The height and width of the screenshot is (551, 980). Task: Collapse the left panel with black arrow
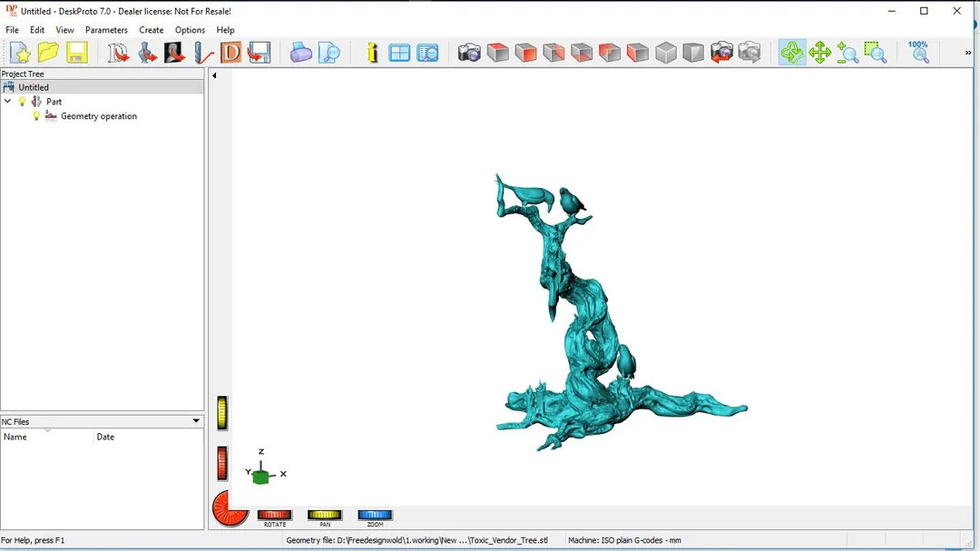(x=214, y=75)
